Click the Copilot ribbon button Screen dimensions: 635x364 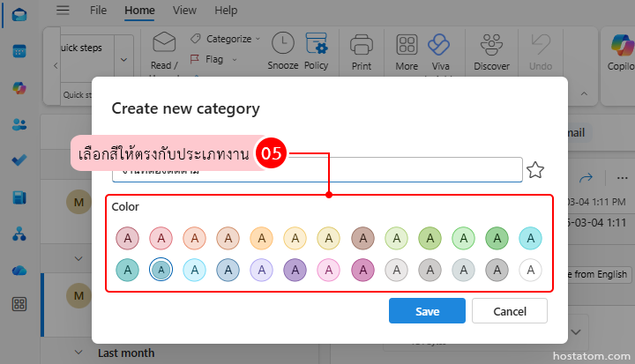coord(621,51)
